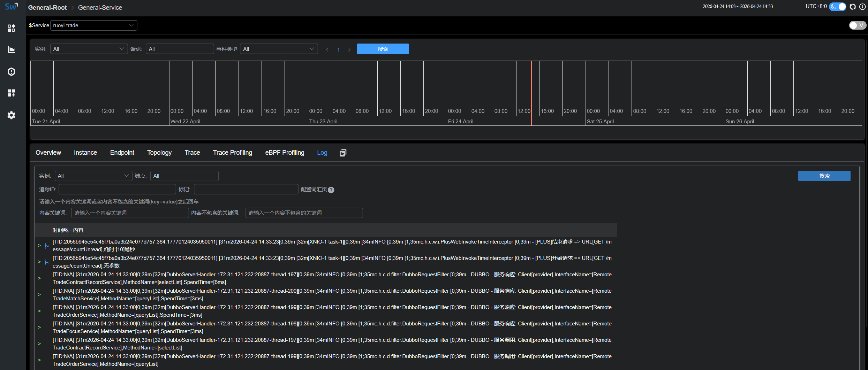Open the 事件类型 All dropdown
Screen dimensions: 868x370
[279, 49]
